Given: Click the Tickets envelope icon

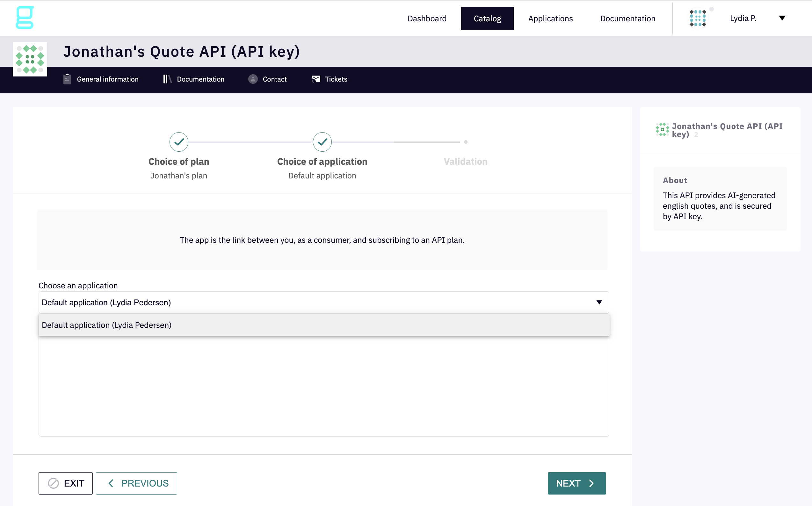Looking at the screenshot, I should click(315, 79).
